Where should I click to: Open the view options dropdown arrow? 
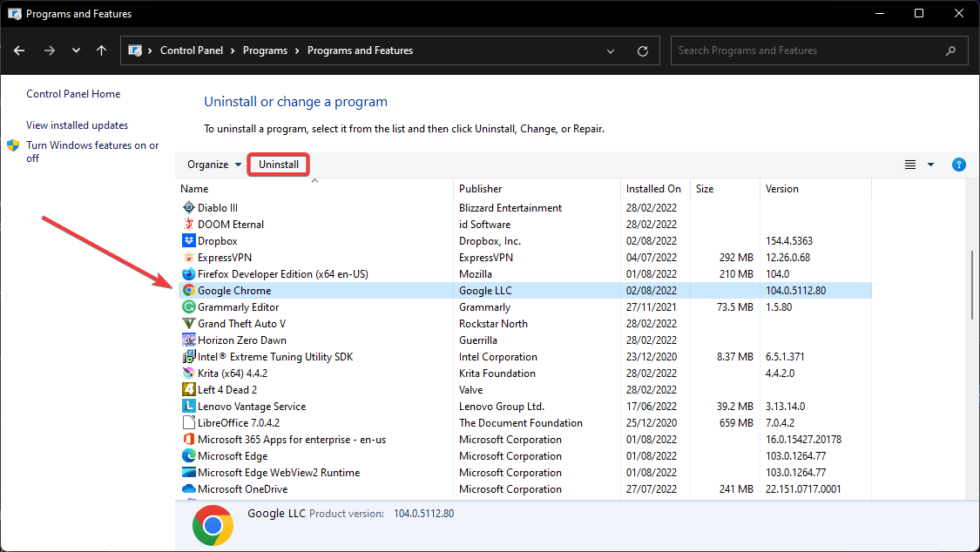[x=930, y=165]
